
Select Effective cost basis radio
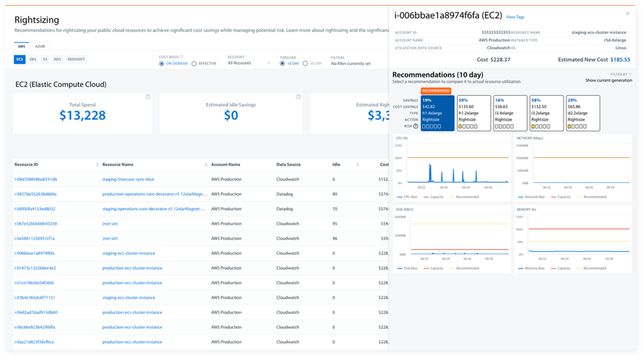[x=194, y=64]
